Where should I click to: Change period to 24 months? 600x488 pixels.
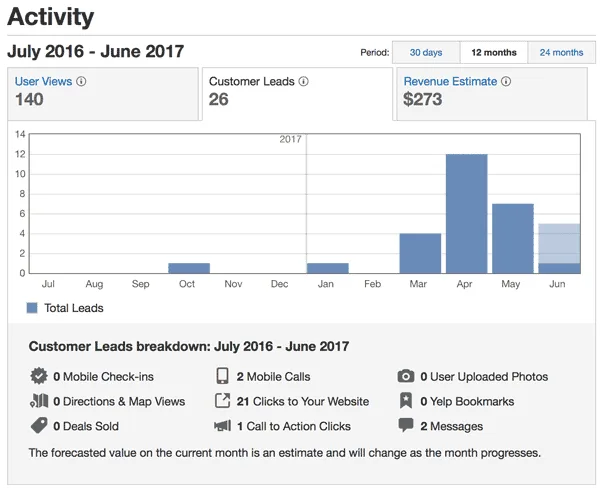[x=561, y=53]
